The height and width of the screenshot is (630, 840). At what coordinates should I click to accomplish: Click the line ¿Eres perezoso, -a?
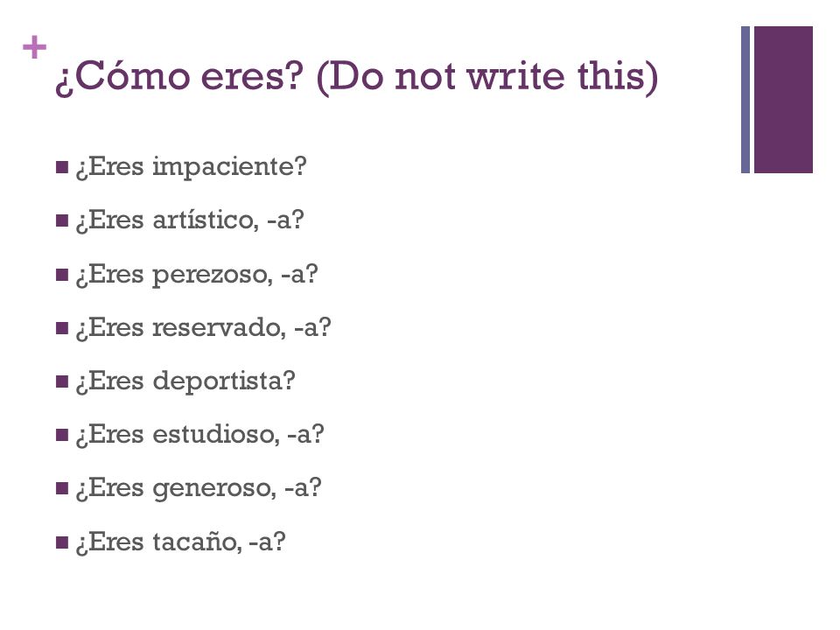(x=197, y=274)
